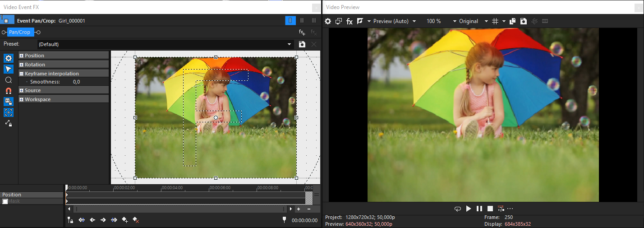Open the Preview (Auto) quality dropdown
Image resolution: width=644 pixels, height=228 pixels.
point(391,21)
